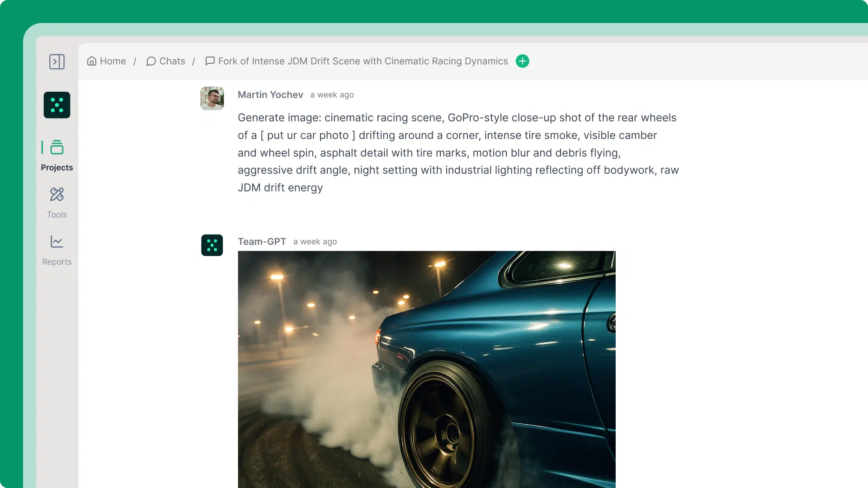Screen dimensions: 868x488
Task: Open the Projects section icon
Action: pyautogui.click(x=57, y=147)
